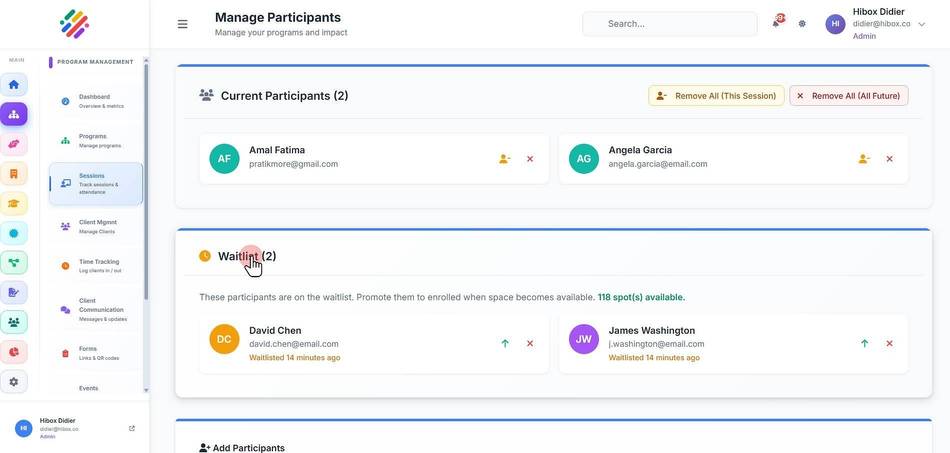Select the purple program management rail icon

coord(13,114)
